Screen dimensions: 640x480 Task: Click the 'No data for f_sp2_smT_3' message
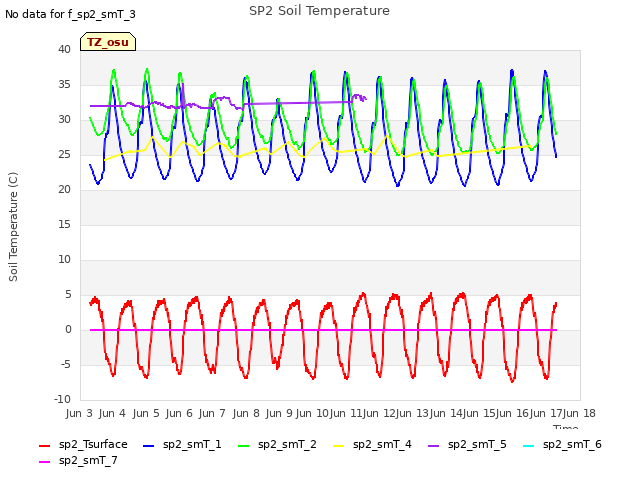pyautogui.click(x=70, y=14)
